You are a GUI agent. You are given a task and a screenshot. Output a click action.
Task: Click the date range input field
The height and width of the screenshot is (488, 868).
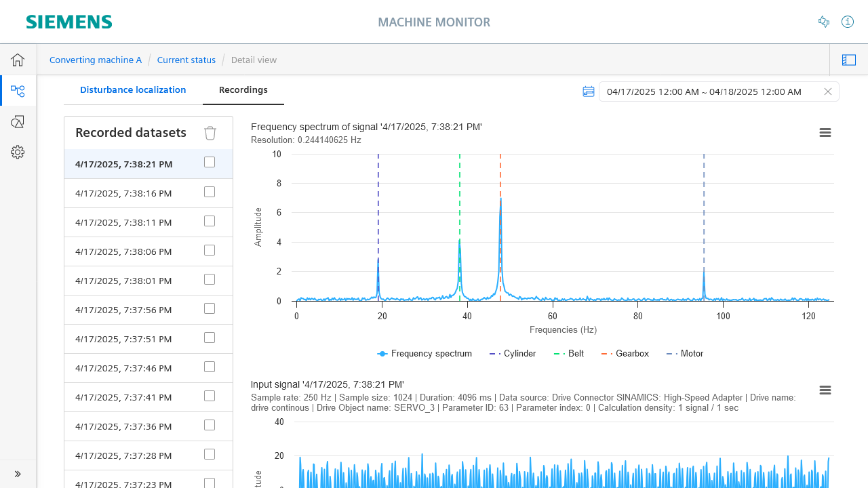719,91
